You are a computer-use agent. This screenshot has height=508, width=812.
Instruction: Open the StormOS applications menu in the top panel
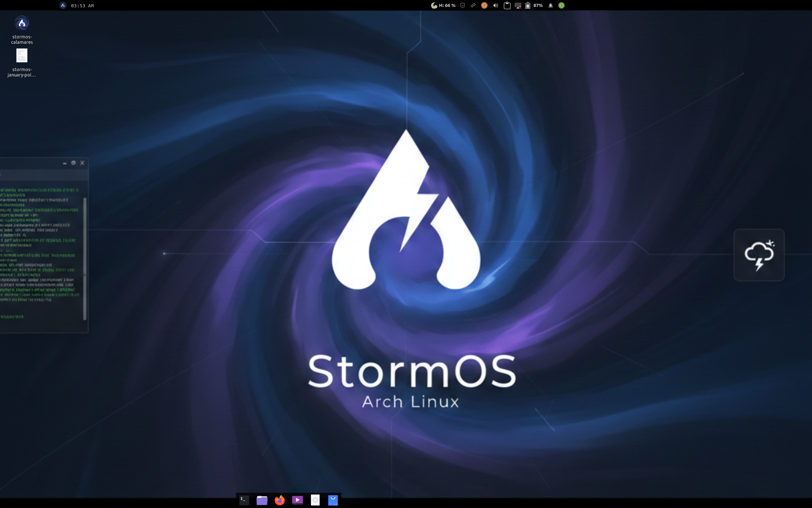click(x=63, y=5)
